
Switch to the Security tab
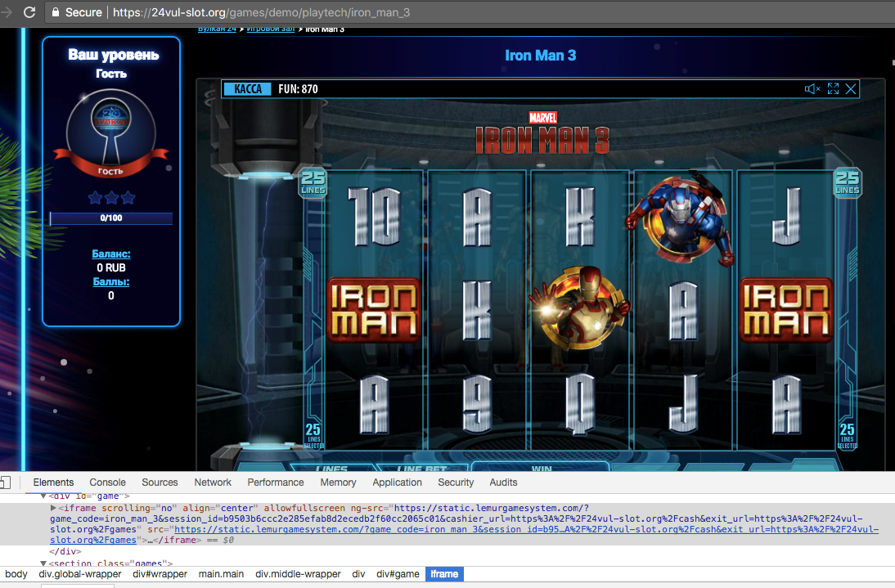456,483
